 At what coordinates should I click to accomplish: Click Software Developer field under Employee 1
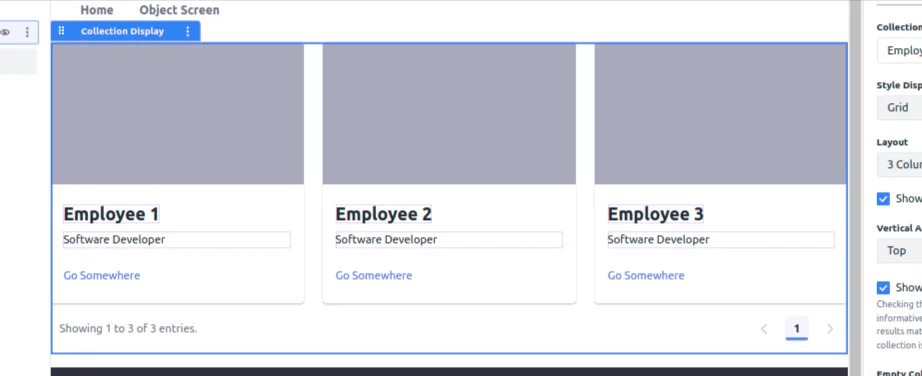pyautogui.click(x=177, y=239)
